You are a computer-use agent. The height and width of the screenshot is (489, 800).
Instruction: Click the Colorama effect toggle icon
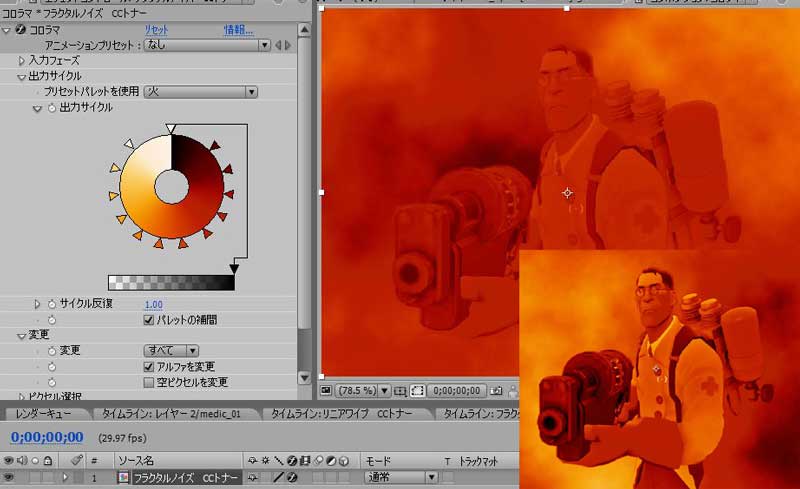click(x=21, y=30)
